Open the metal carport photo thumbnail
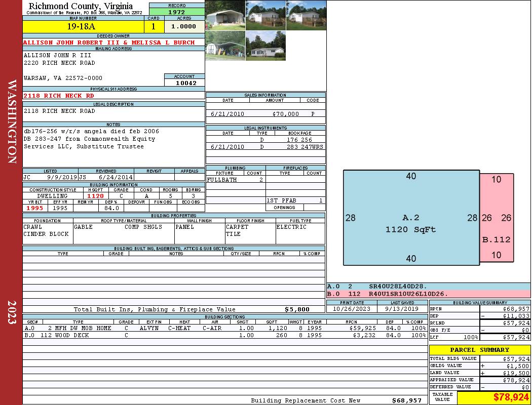 point(225,15)
